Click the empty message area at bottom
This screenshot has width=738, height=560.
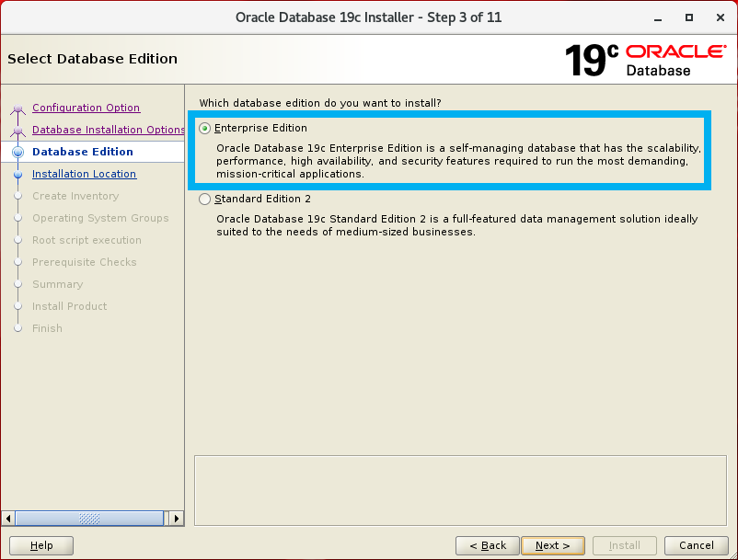pyautogui.click(x=460, y=490)
